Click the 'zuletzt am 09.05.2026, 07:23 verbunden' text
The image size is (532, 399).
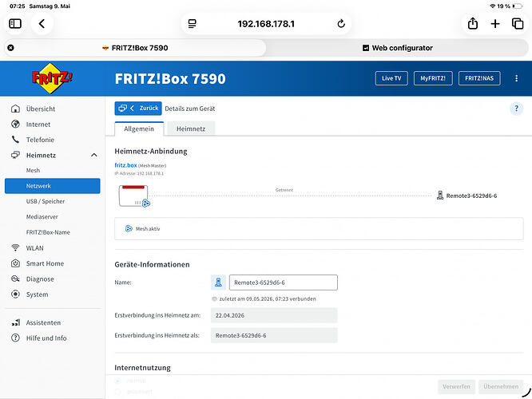tap(268, 298)
